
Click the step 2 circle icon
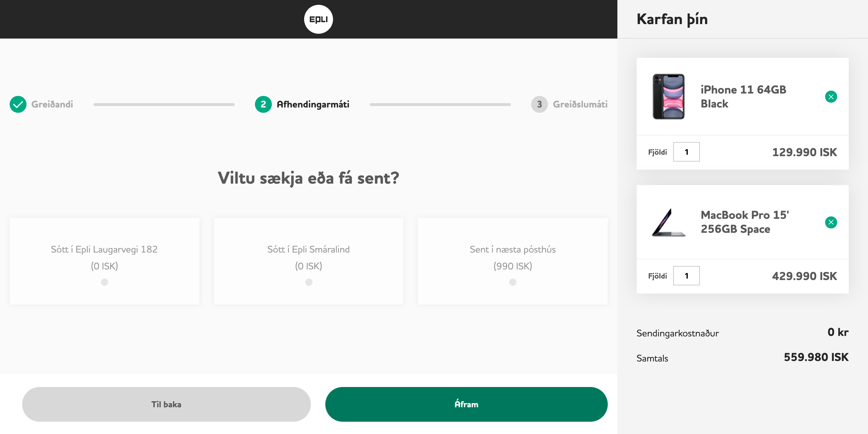tap(263, 104)
